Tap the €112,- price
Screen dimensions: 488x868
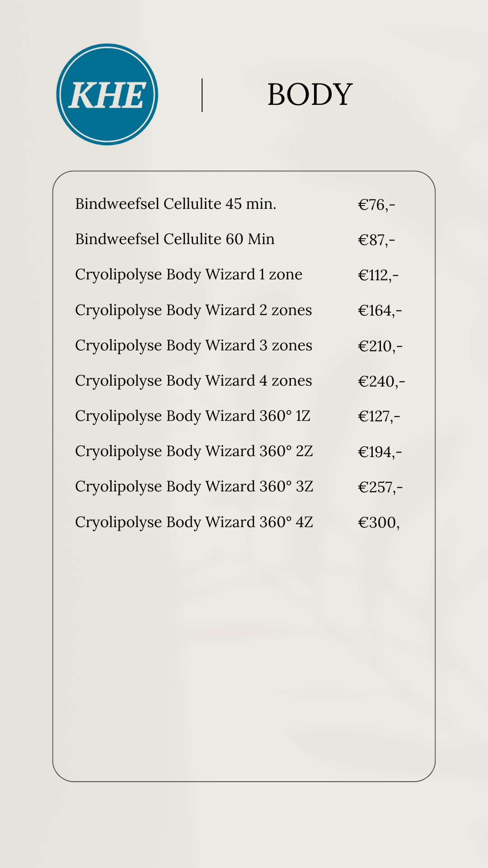coord(378,275)
